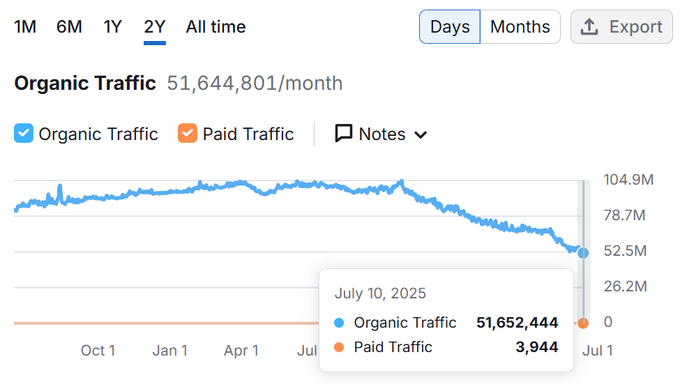Click the blue organic traffic data point
This screenshot has width=680, height=384.
583,253
